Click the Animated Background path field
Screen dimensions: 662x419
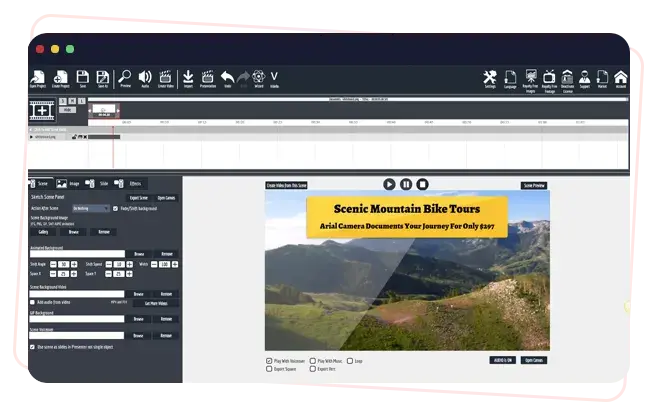(x=77, y=254)
